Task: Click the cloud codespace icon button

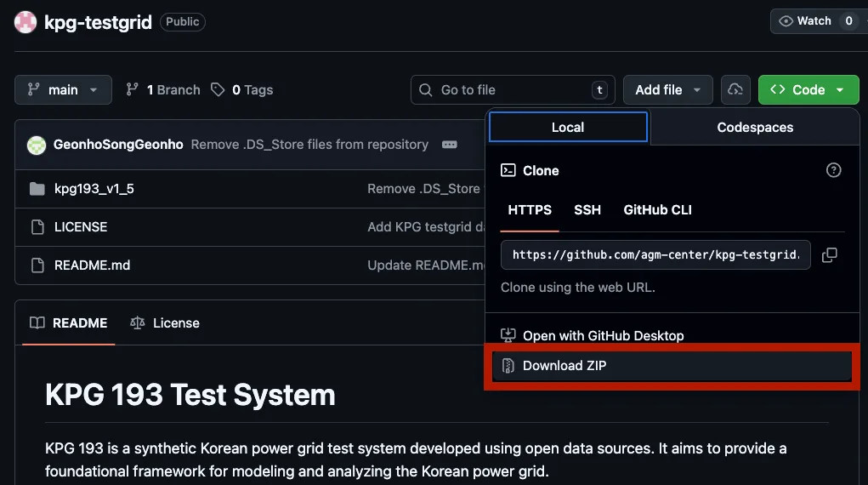Action: [x=735, y=90]
